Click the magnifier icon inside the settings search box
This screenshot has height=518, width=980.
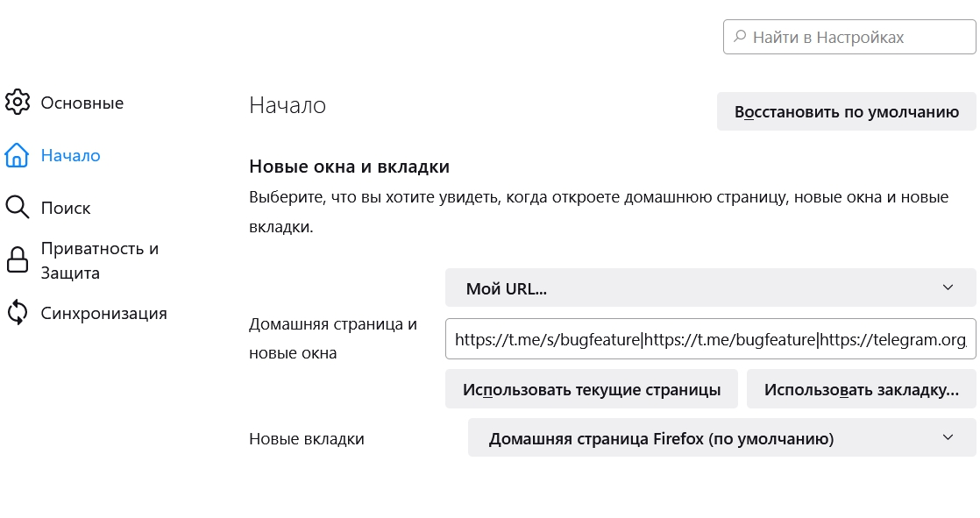tap(741, 37)
